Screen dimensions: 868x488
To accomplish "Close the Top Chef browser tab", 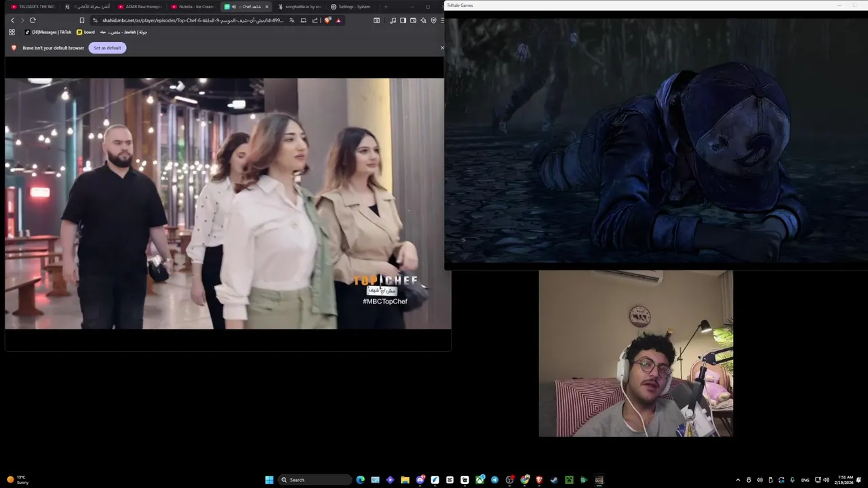I will [267, 7].
